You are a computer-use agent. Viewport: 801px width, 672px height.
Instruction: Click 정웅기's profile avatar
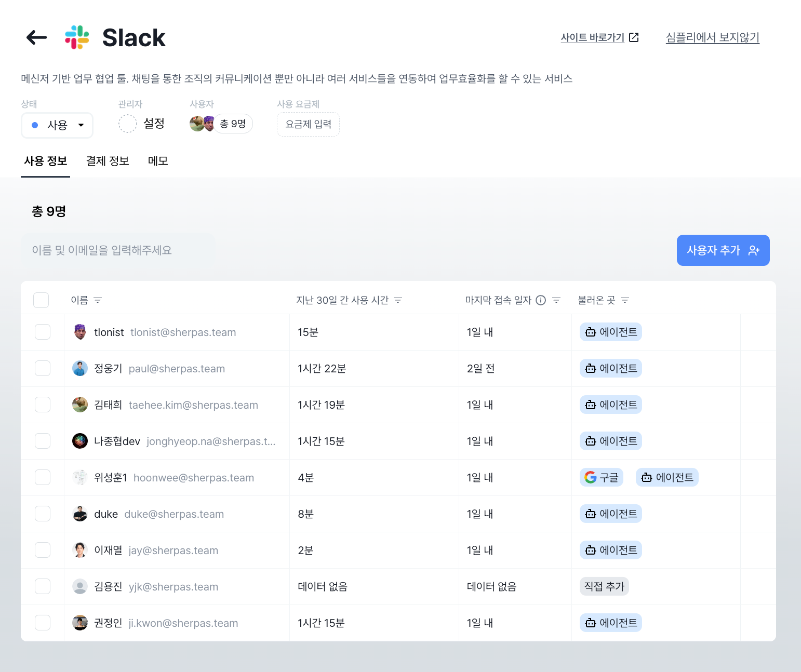[x=80, y=368]
